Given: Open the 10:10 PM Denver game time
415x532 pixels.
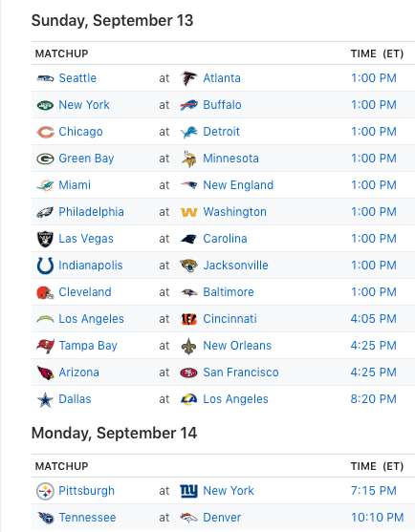Looking at the screenshot, I should (x=377, y=518).
